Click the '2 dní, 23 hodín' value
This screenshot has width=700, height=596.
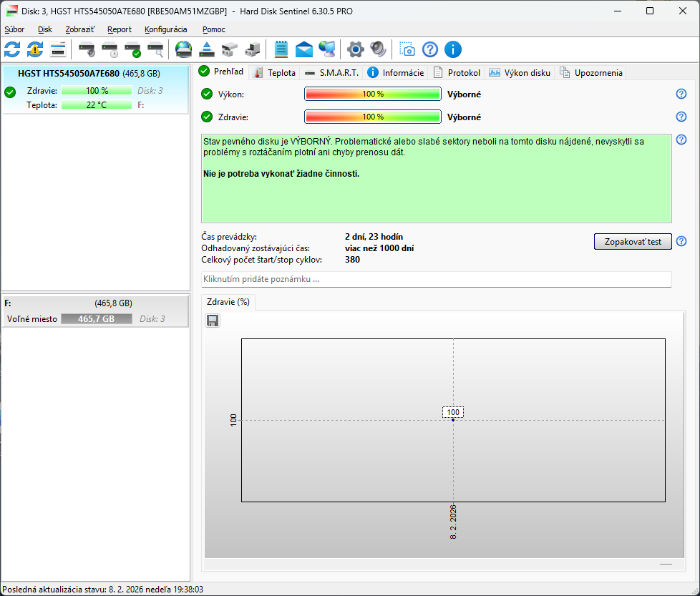(374, 236)
